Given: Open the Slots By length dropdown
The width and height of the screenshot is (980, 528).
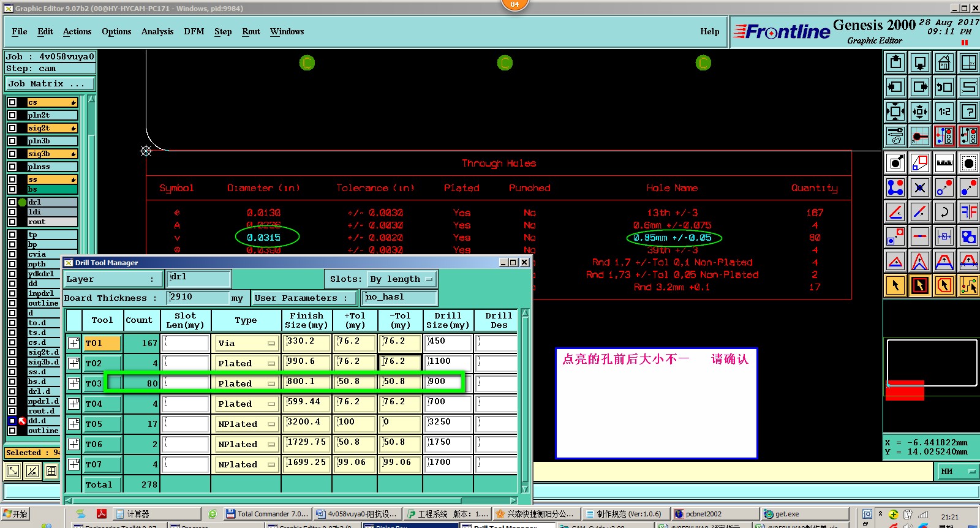Looking at the screenshot, I should [x=402, y=279].
